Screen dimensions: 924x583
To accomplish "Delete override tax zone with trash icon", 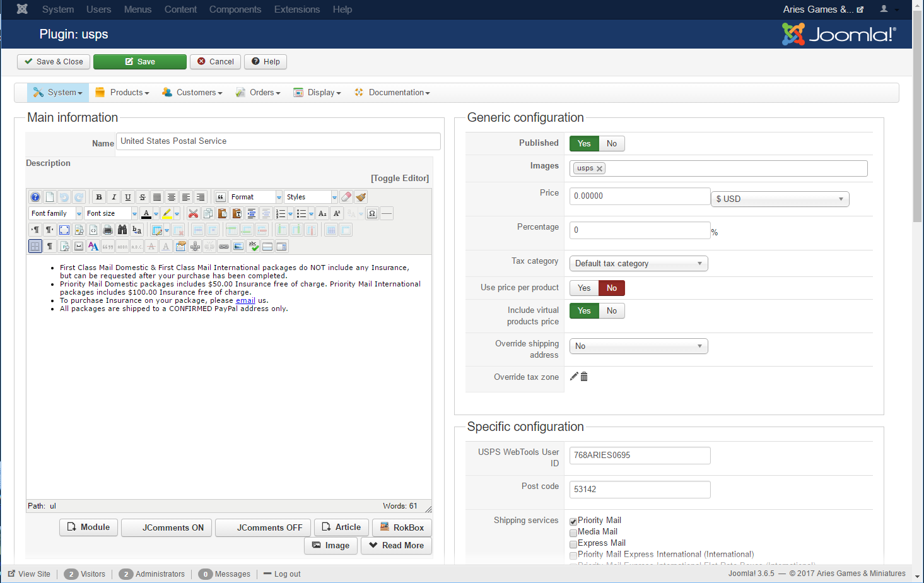I will coord(584,377).
